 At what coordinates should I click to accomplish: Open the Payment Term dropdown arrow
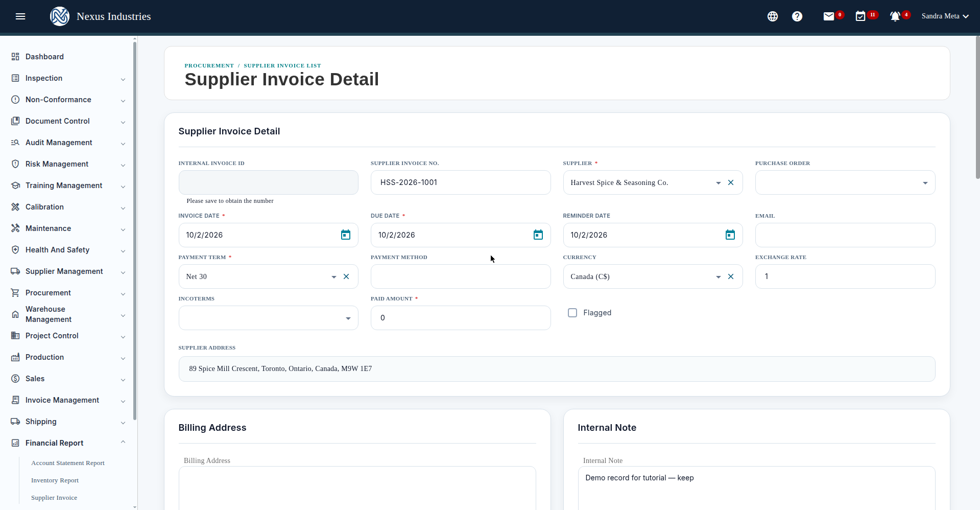click(x=334, y=277)
